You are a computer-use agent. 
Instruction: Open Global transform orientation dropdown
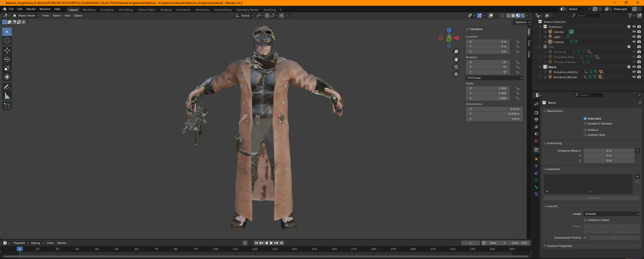point(244,16)
